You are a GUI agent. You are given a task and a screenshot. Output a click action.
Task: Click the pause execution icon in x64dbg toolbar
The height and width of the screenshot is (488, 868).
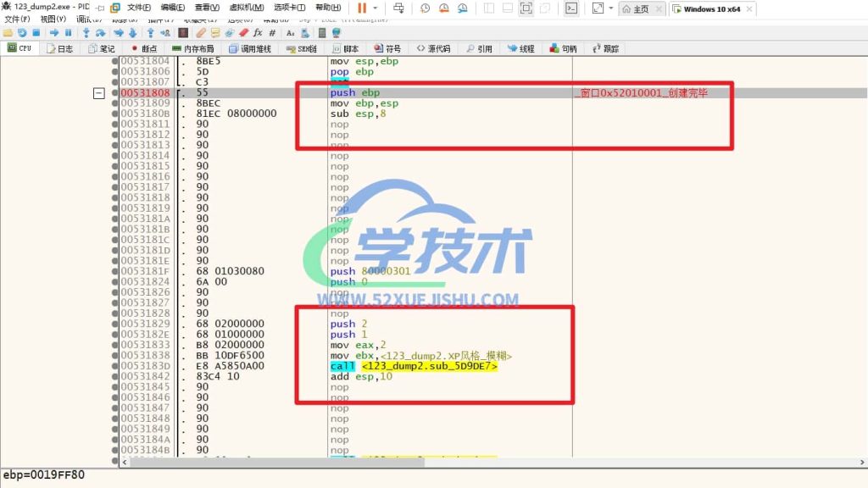(x=69, y=32)
